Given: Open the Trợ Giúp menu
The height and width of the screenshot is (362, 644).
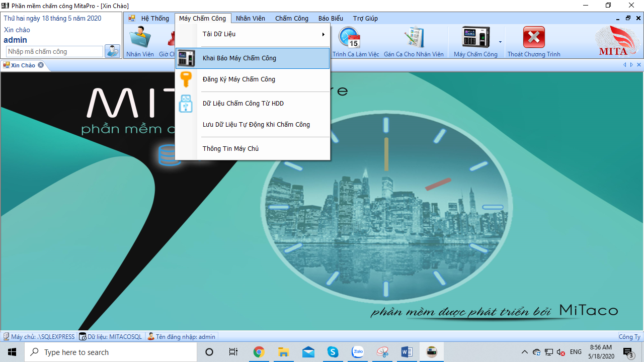Looking at the screenshot, I should (x=365, y=18).
